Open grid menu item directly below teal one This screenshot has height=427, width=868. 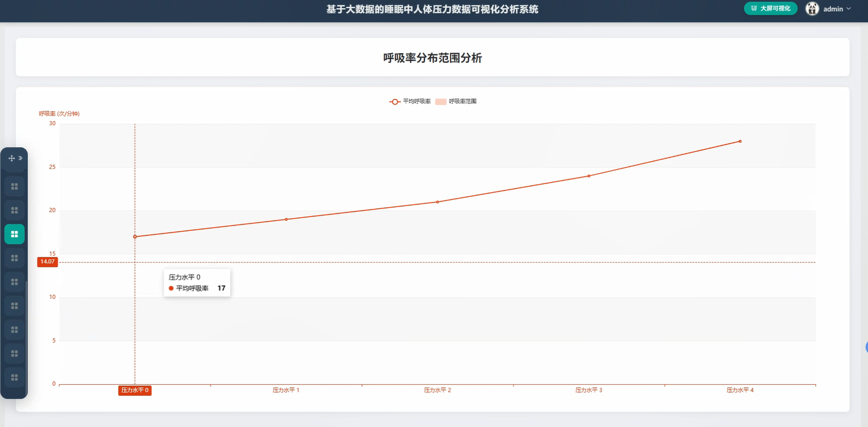(14, 258)
